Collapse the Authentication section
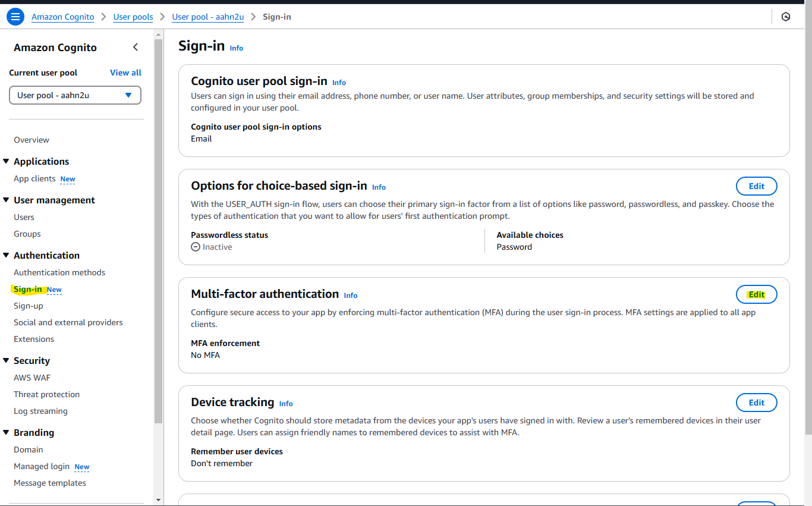 coord(6,255)
